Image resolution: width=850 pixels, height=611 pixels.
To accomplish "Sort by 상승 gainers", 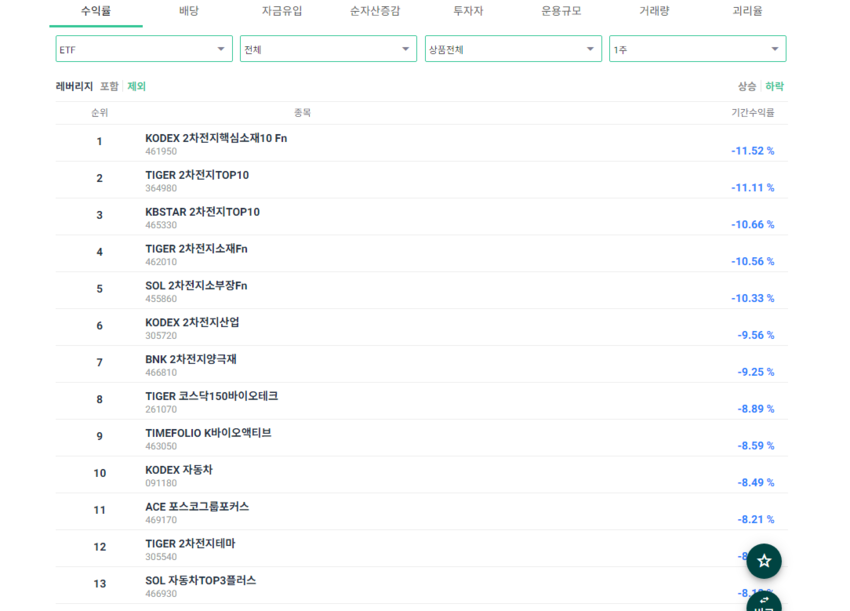I will [x=747, y=86].
